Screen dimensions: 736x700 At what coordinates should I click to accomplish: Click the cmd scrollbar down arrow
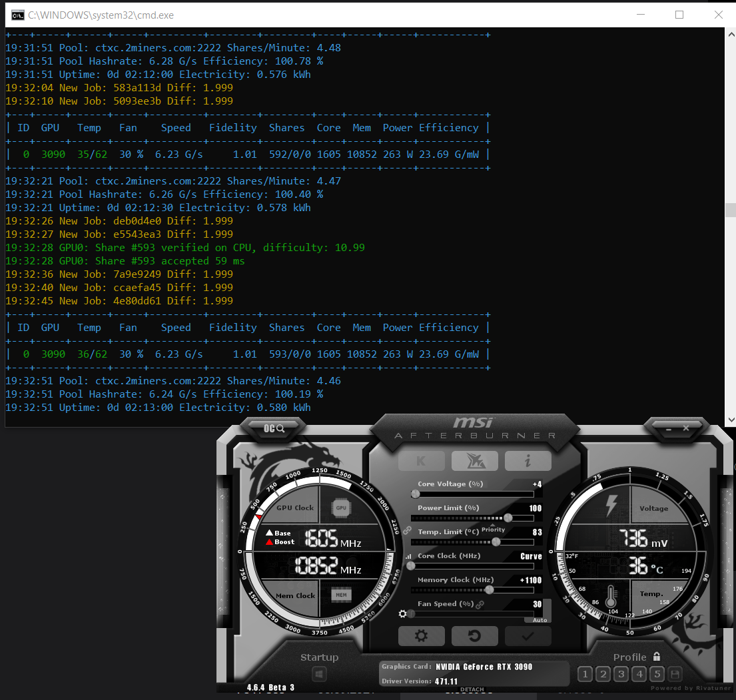pyautogui.click(x=731, y=420)
